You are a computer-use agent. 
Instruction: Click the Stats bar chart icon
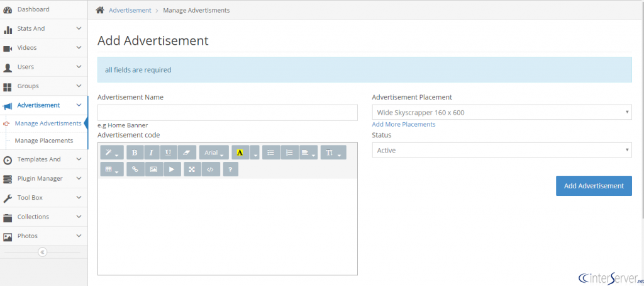tap(8, 29)
